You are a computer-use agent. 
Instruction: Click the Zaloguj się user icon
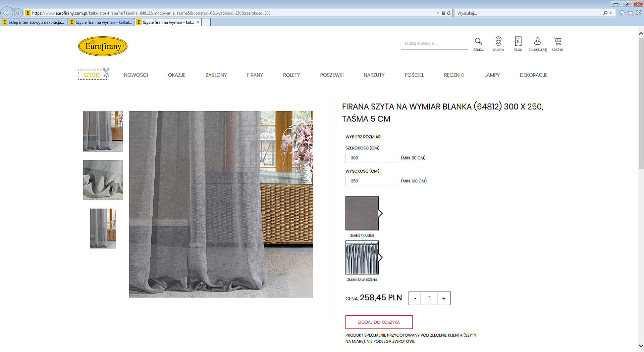click(537, 41)
